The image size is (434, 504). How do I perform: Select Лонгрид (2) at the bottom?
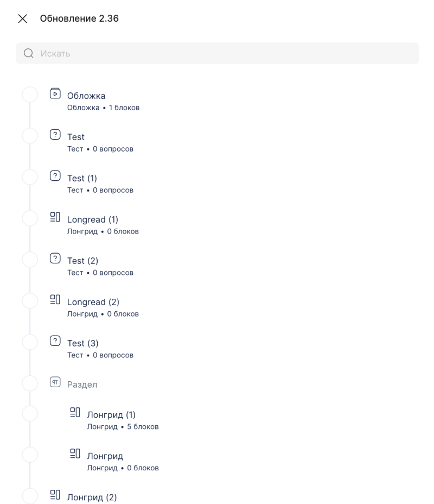coord(92,497)
